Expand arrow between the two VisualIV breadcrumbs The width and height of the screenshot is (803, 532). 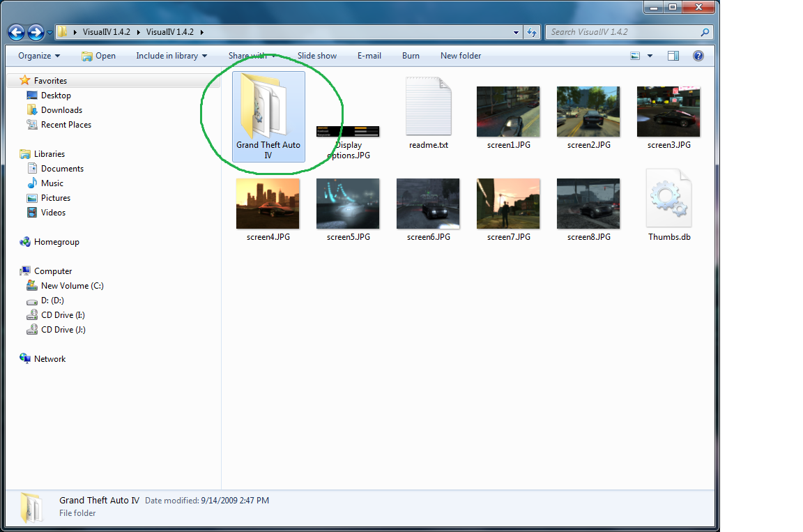tap(138, 32)
